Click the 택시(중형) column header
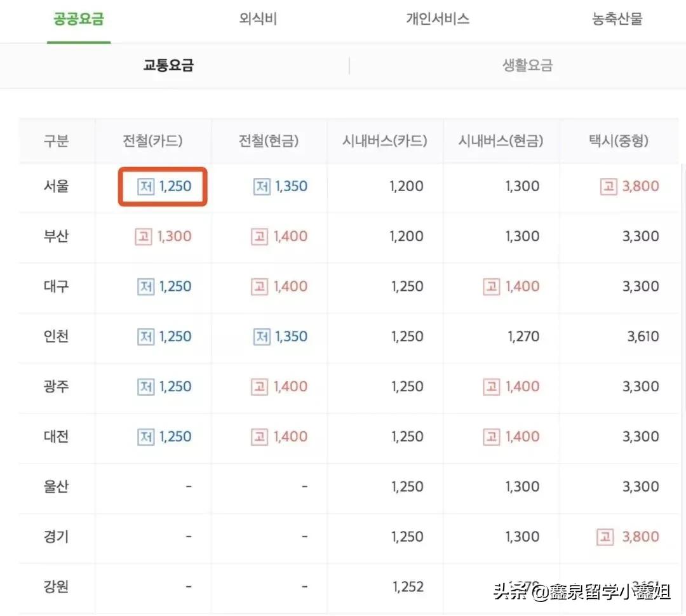The image size is (686, 616). pos(619,141)
